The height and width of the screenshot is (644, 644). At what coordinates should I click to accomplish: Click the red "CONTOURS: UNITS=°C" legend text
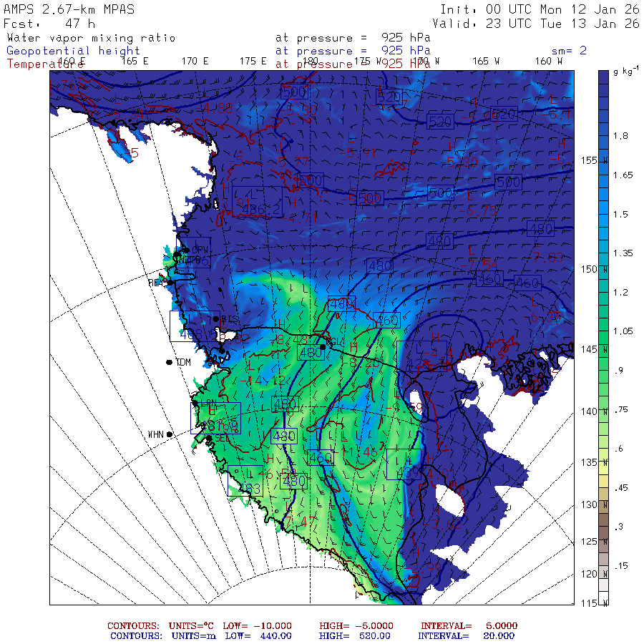(160, 626)
